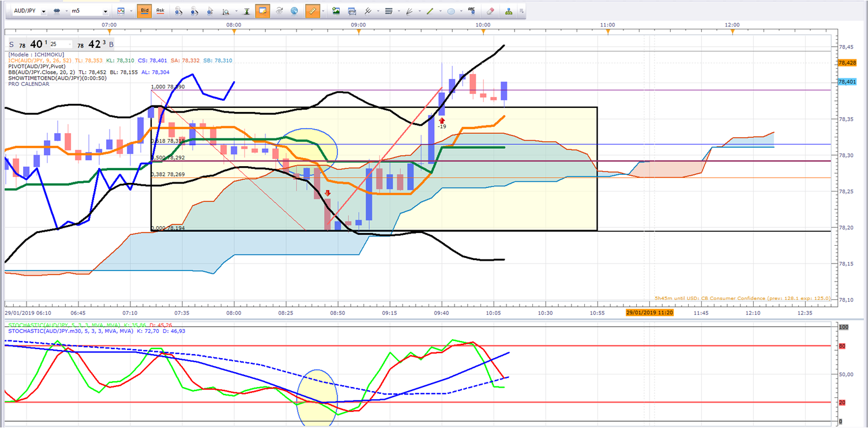Screen dimensions: 868x428
Task: Click the orange marker under 10:00
Action: coord(483,32)
